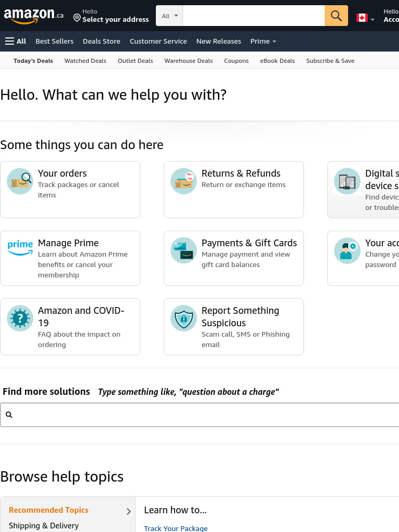Select the eBook Deals tab

click(x=277, y=61)
